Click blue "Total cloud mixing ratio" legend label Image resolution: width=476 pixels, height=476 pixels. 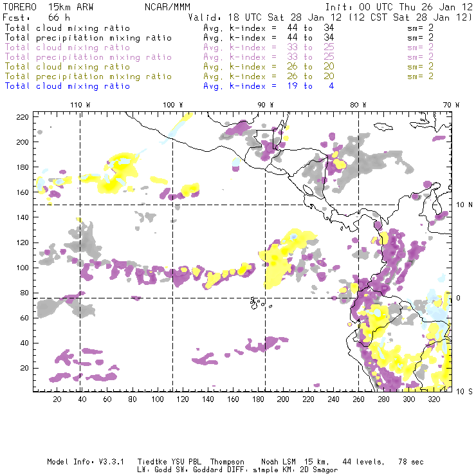pos(68,86)
